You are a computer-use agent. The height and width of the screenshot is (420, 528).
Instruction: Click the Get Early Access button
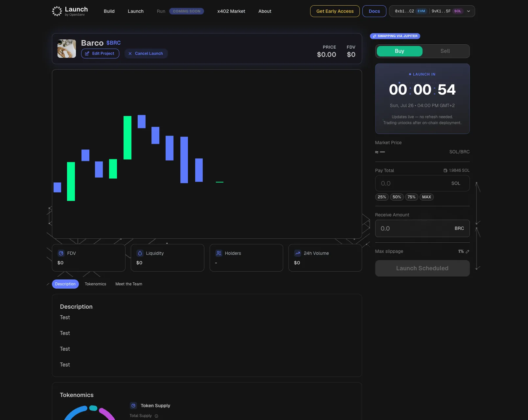335,11
